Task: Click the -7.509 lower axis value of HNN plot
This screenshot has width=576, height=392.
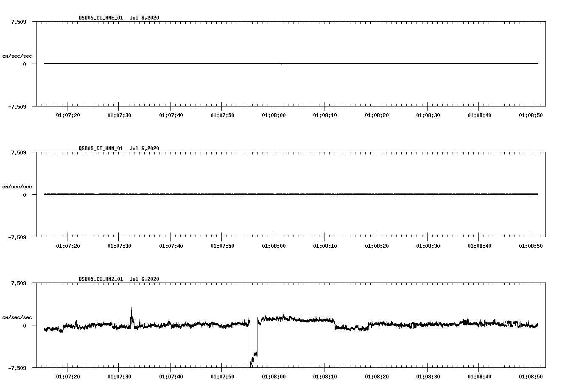Action: click(x=17, y=237)
